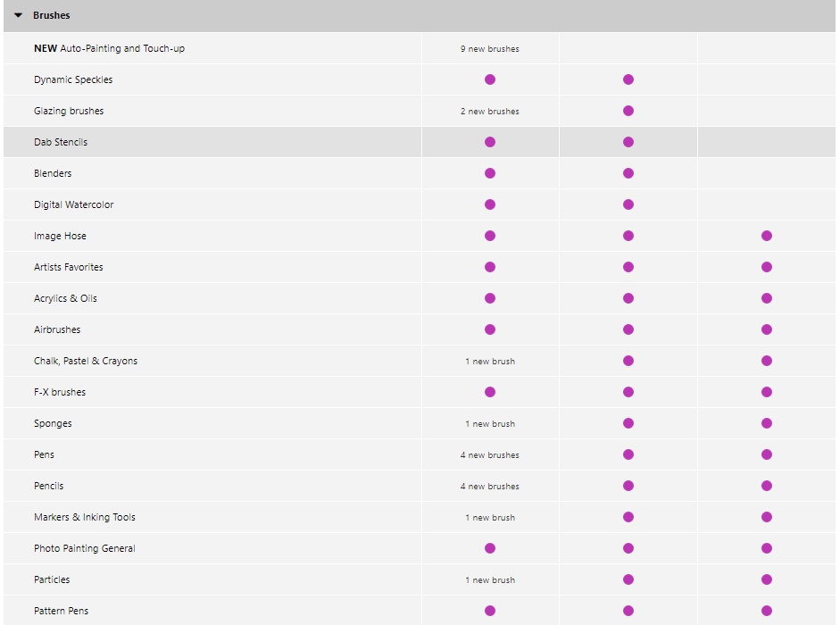Click the first purple dot in F-X brushes row

pyautogui.click(x=490, y=392)
